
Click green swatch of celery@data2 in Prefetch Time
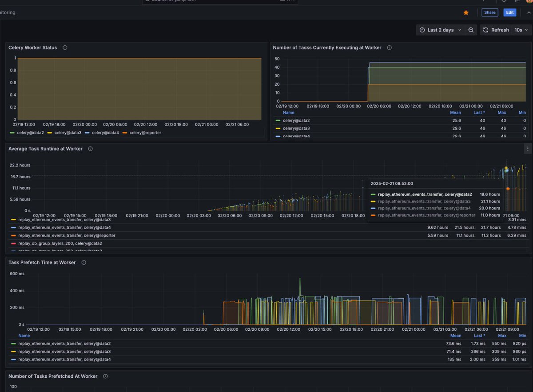(13, 344)
